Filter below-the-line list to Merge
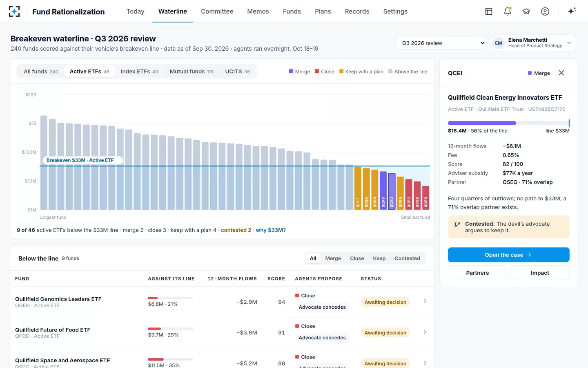 [333, 258]
